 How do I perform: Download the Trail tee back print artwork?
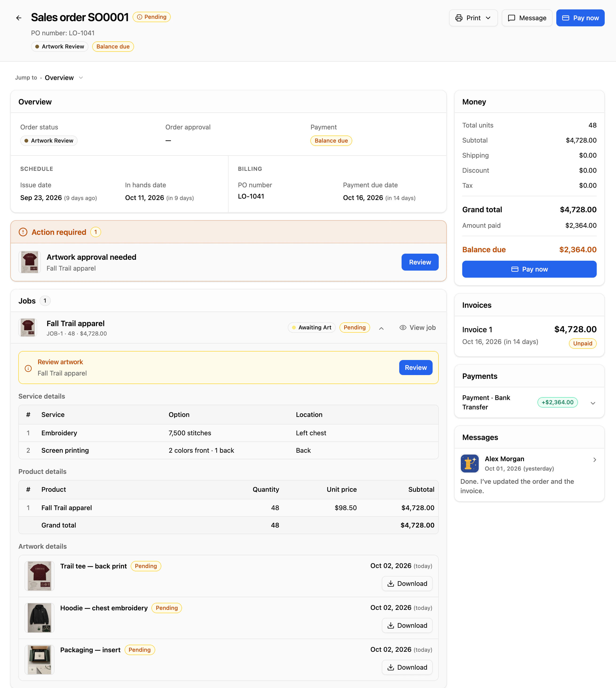point(407,583)
